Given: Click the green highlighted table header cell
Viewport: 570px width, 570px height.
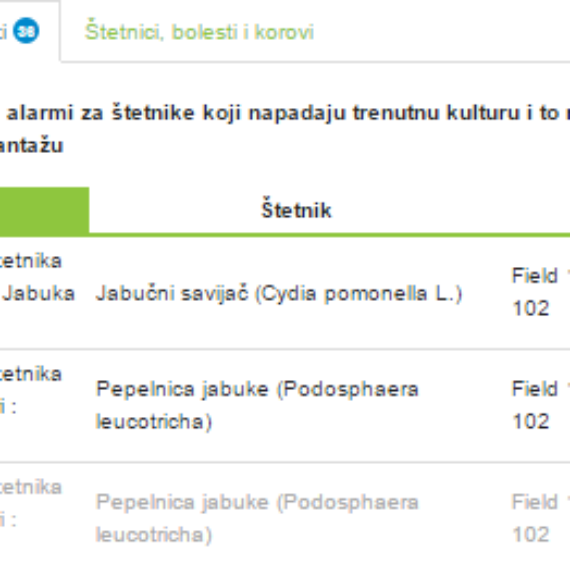Looking at the screenshot, I should click(44, 210).
